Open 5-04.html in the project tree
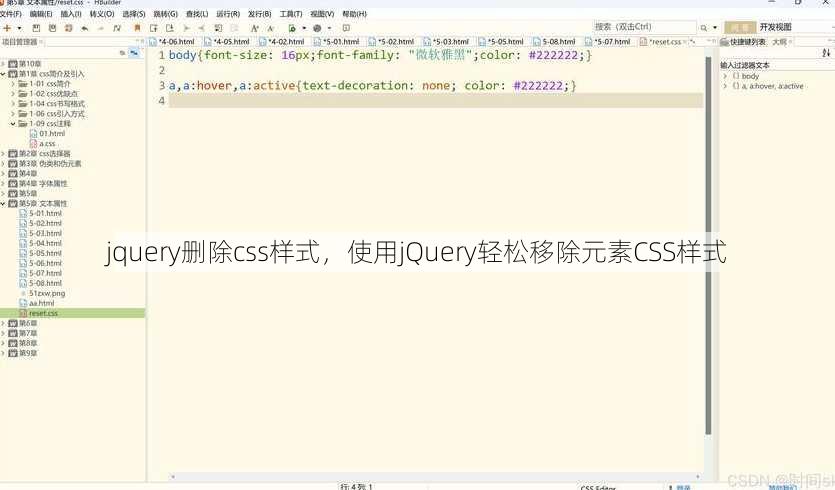 point(45,243)
